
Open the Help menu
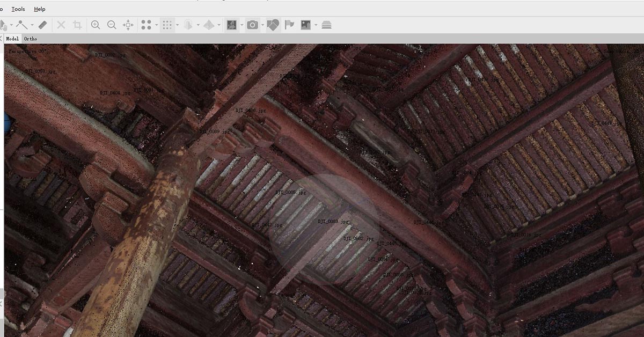click(40, 9)
